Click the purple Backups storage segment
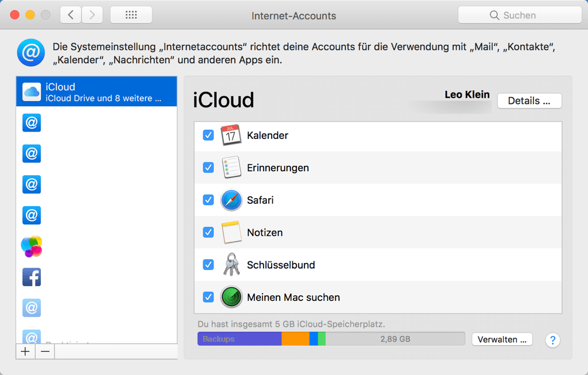 click(x=239, y=339)
